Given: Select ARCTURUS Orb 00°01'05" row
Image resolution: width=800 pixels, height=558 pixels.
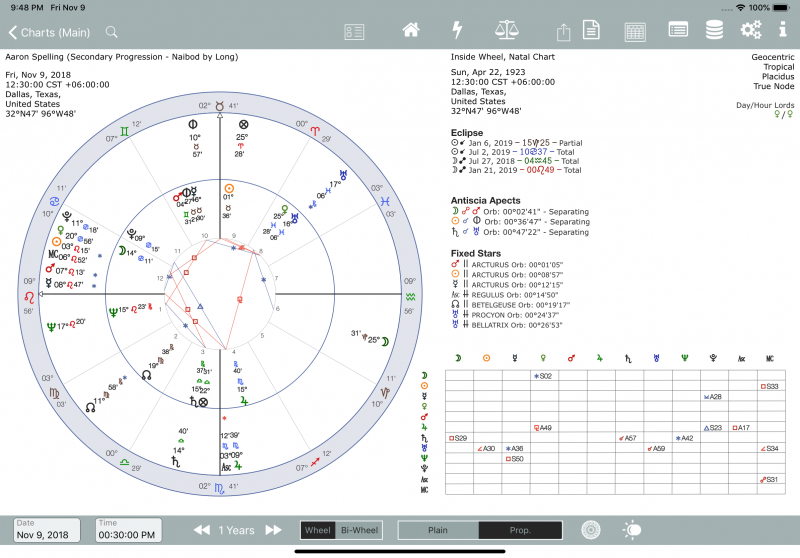Looking at the screenshot, I should click(507, 265).
